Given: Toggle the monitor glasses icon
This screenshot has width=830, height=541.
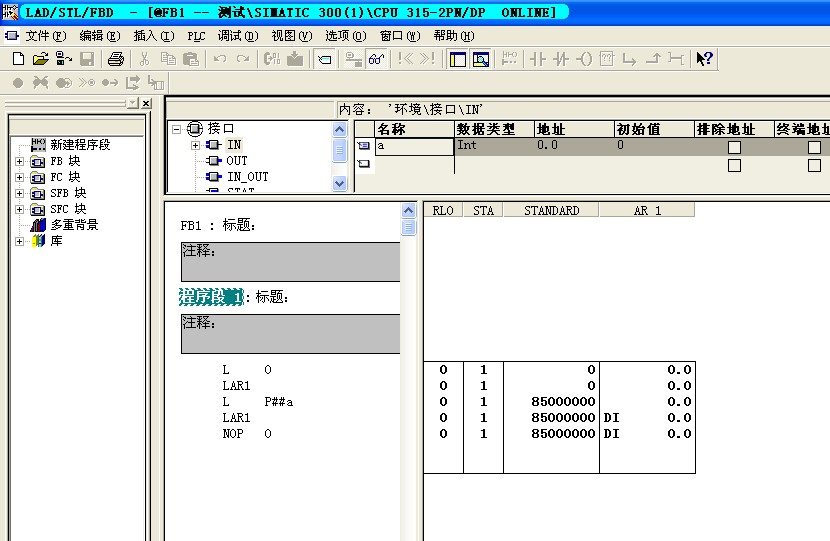Looking at the screenshot, I should pyautogui.click(x=376, y=59).
